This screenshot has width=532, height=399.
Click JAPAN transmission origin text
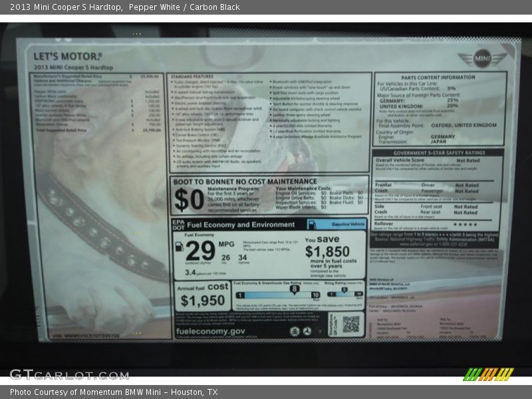(438, 142)
